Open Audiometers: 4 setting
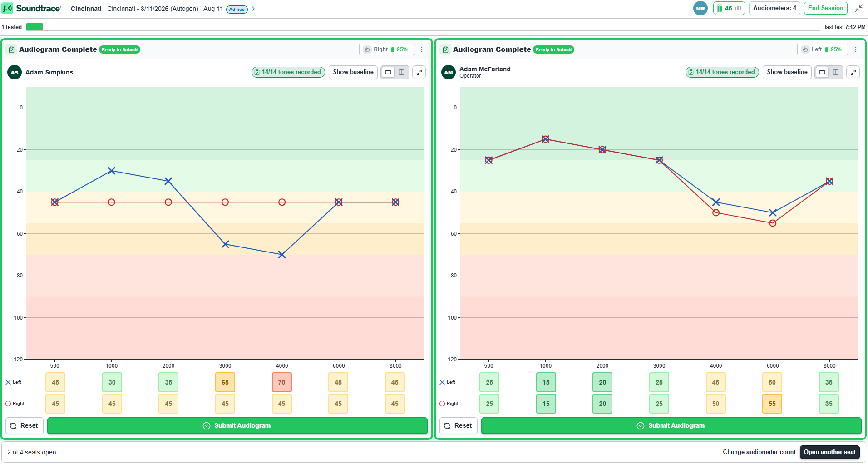The image size is (868, 464). click(x=774, y=8)
